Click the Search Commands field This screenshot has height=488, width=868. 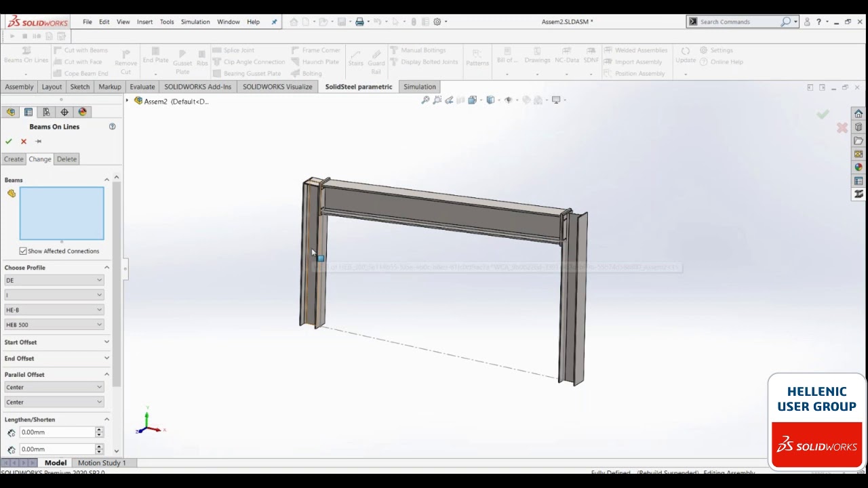pyautogui.click(x=738, y=22)
